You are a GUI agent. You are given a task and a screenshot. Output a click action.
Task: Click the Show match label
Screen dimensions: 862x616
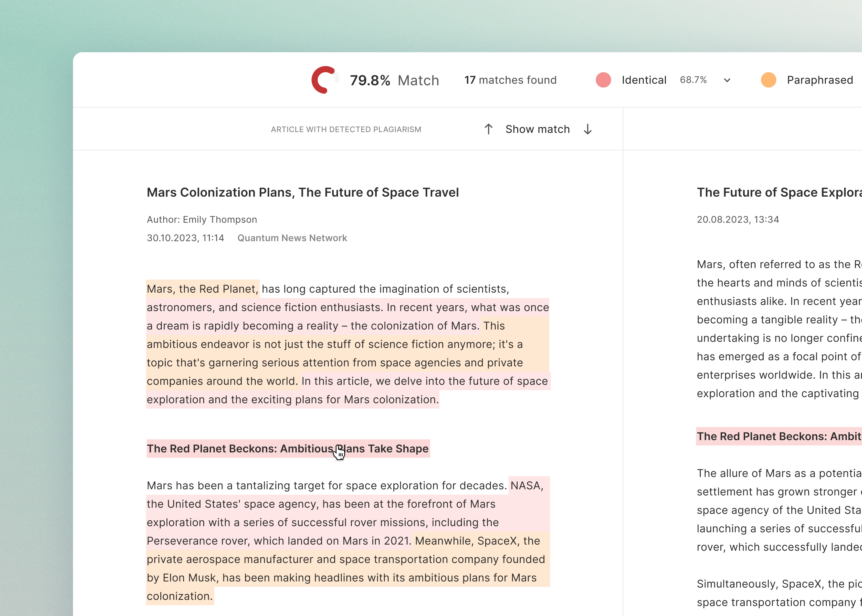pyautogui.click(x=538, y=129)
